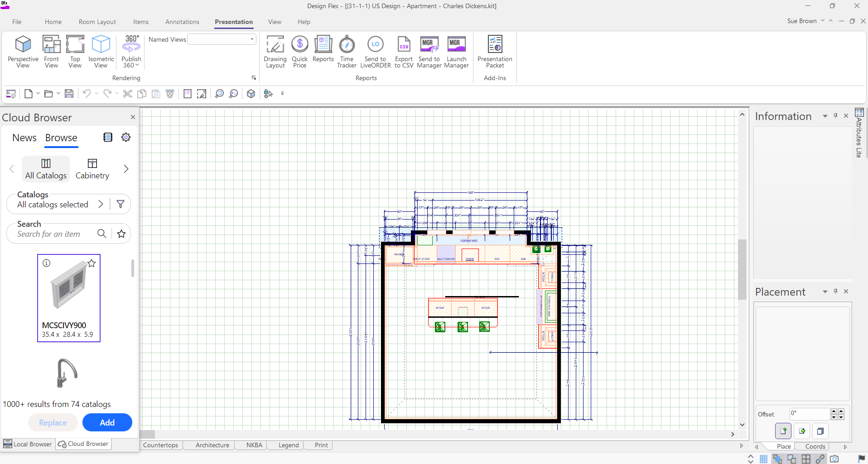This screenshot has height=464, width=868.
Task: Show info for MCSCIVY900 item
Action: pos(46,263)
